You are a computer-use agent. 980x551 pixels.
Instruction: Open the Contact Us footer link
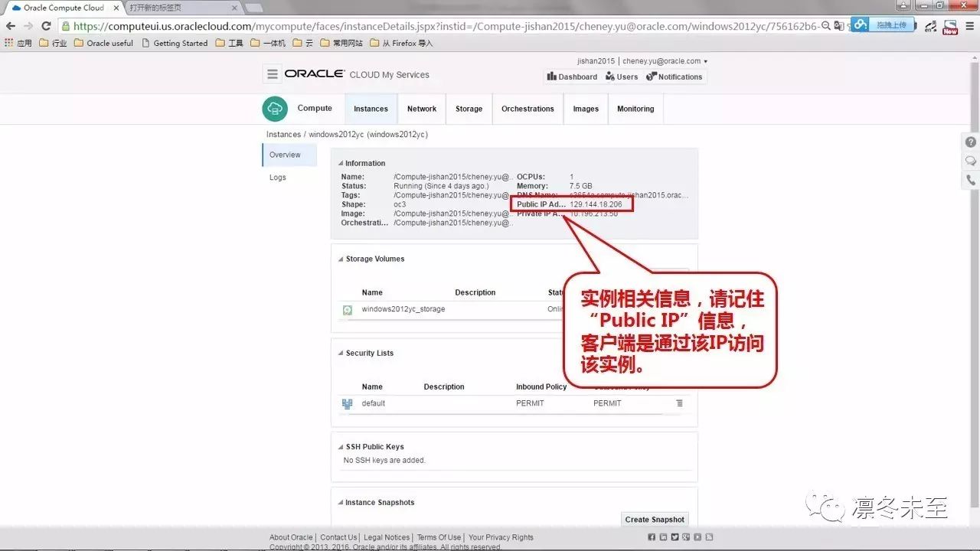338,537
